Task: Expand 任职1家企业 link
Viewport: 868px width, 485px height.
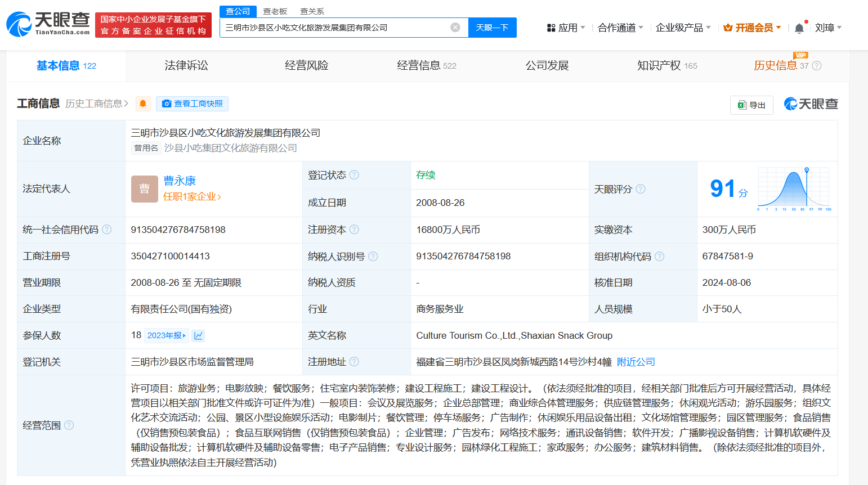Action: pos(192,197)
